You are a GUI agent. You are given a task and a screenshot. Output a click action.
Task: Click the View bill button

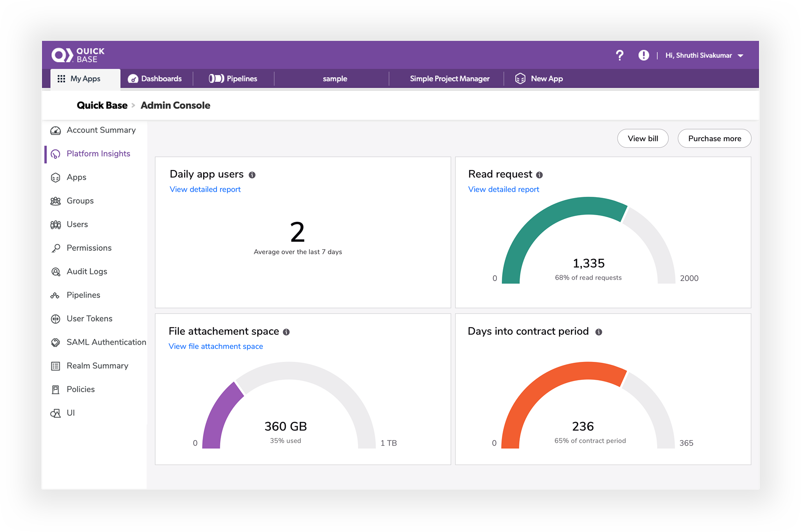643,138
